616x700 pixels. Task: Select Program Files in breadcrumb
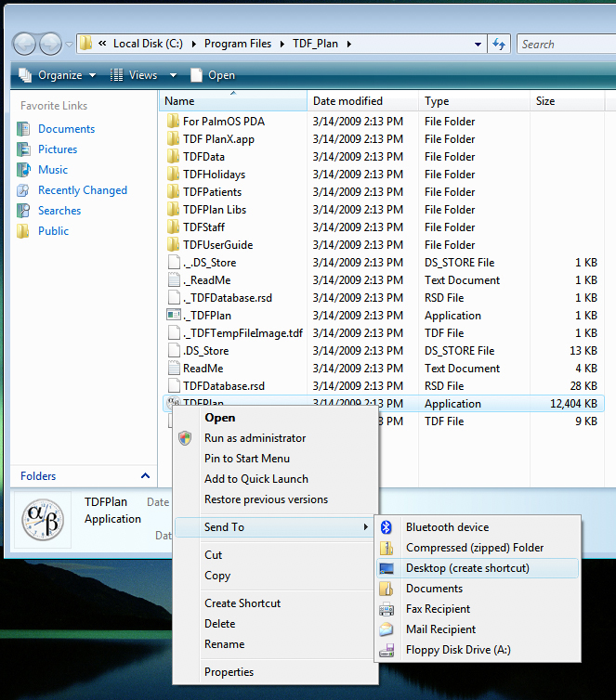click(x=238, y=44)
